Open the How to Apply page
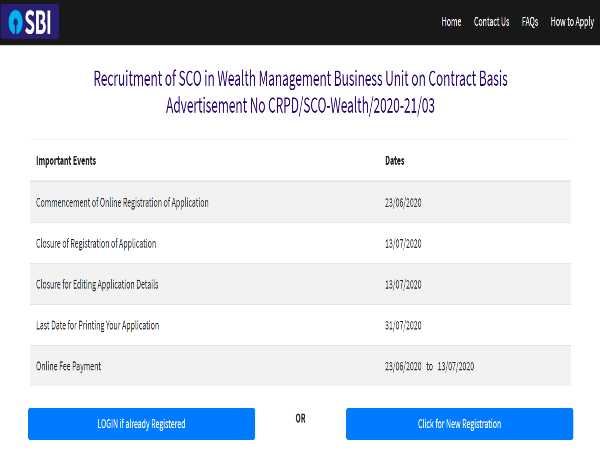600x450 pixels. [572, 22]
